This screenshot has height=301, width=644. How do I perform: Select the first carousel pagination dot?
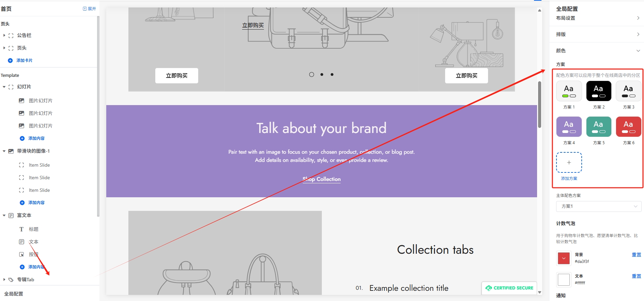coord(311,74)
